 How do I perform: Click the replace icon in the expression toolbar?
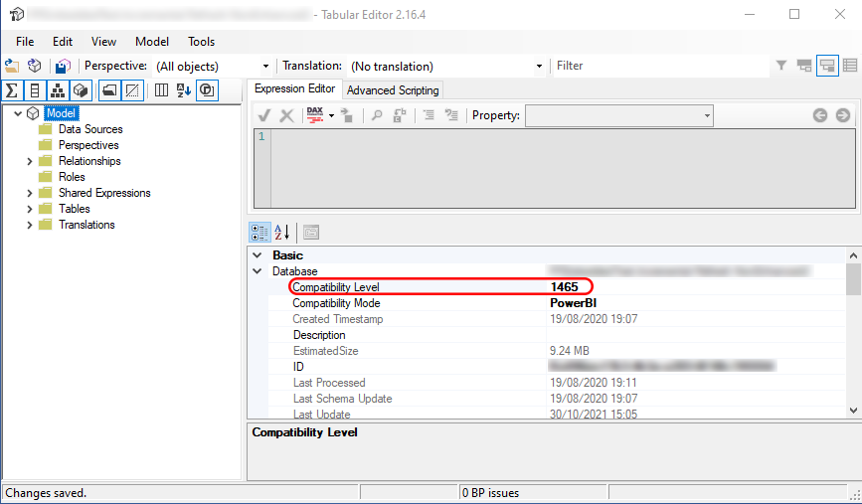click(x=399, y=115)
